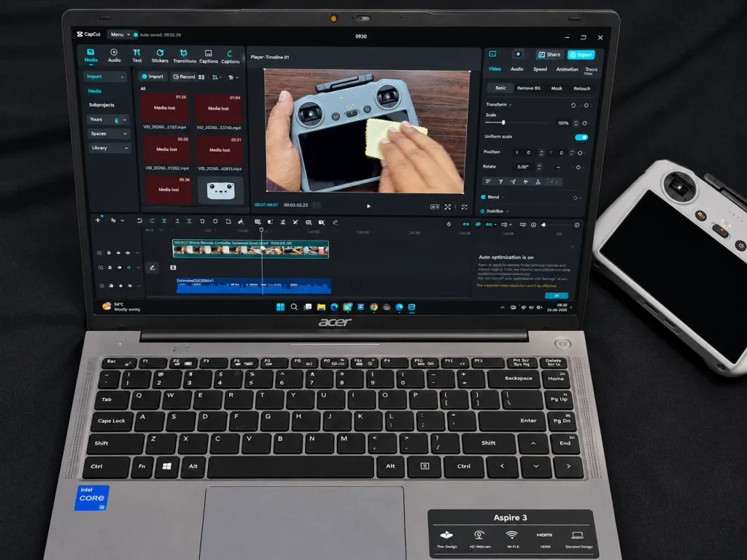
Task: Expand the Yours dropdown
Action: point(108,120)
